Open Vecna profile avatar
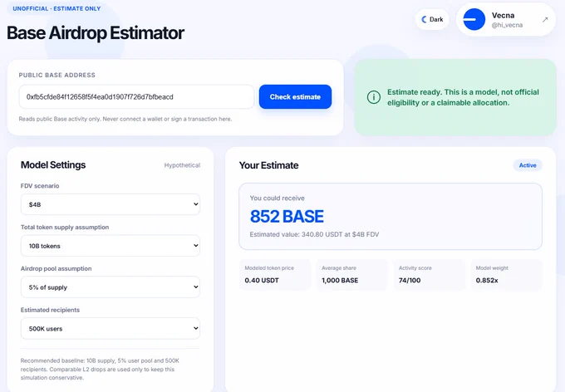565x392 pixels. (474, 19)
